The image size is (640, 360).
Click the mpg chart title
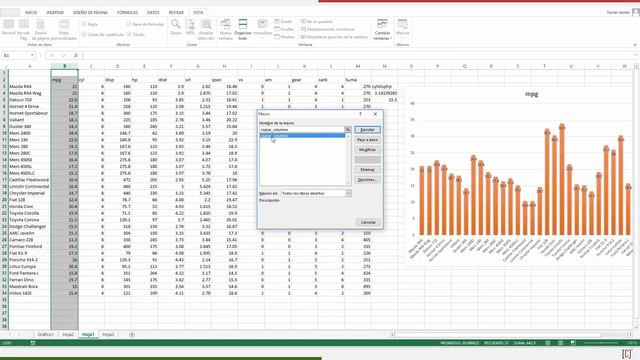point(531,94)
